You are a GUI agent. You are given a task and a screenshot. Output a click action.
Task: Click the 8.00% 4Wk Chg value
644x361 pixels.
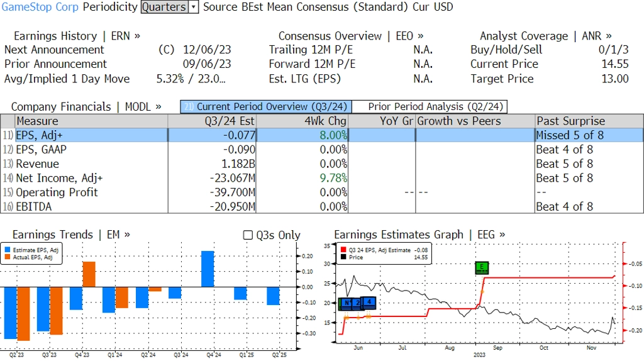(x=333, y=135)
